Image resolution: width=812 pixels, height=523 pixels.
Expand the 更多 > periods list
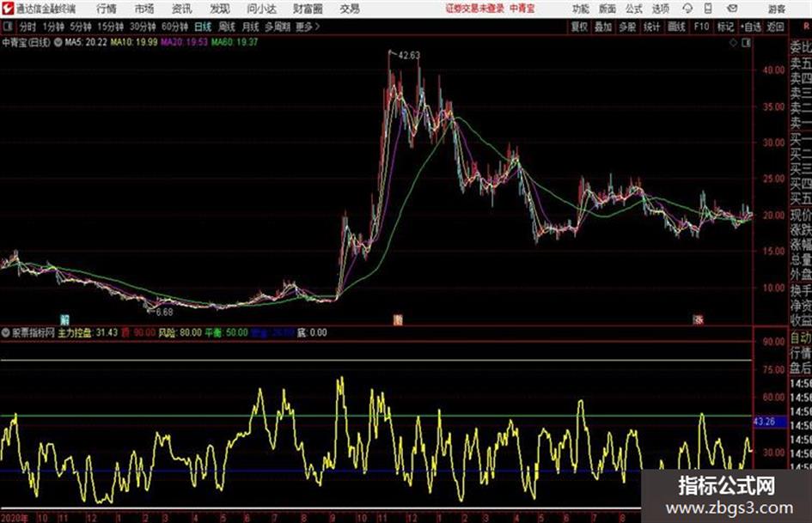(x=308, y=27)
